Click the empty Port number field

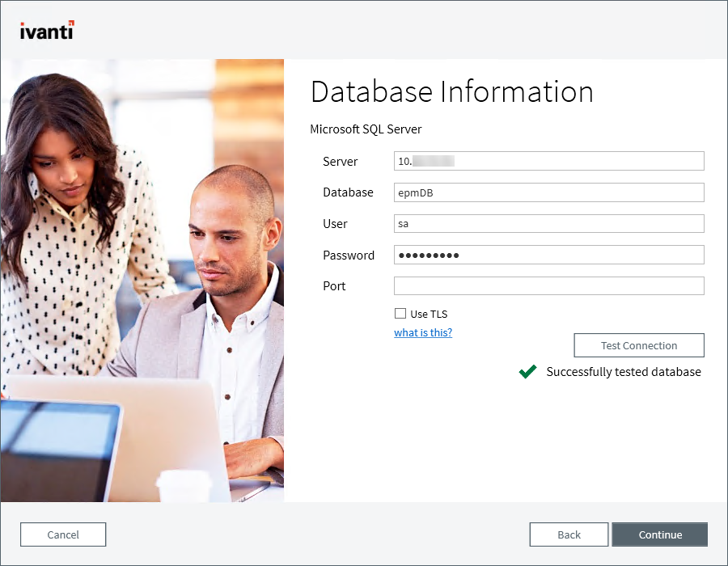[548, 285]
